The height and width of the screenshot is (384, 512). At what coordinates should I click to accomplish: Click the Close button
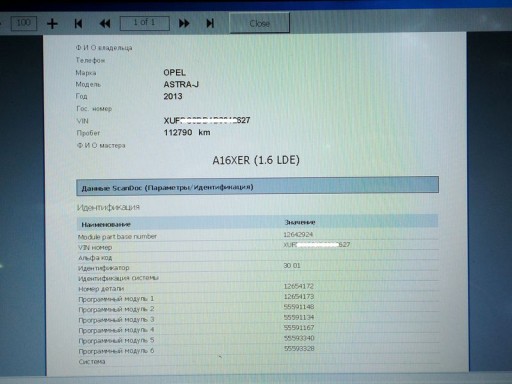click(259, 23)
